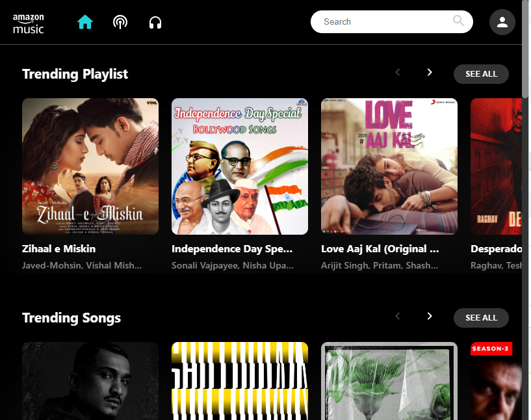Open the Season-3 song cover
Image resolution: width=531 pixels, height=420 pixels.
[x=496, y=381]
